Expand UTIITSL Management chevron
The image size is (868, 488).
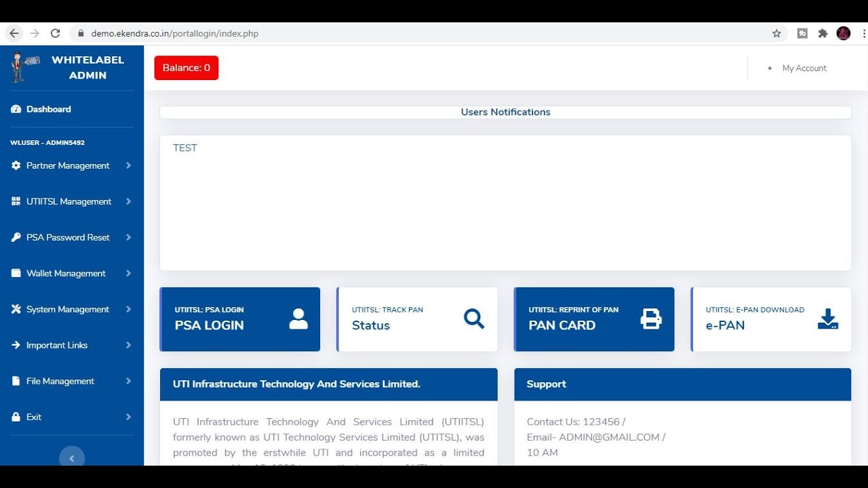coord(128,201)
